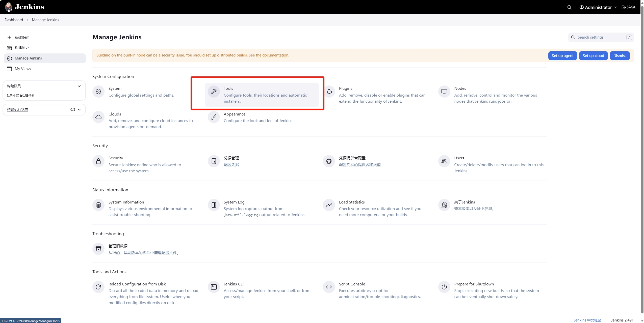Click the Script Console code icon
The image size is (644, 323).
[329, 287]
